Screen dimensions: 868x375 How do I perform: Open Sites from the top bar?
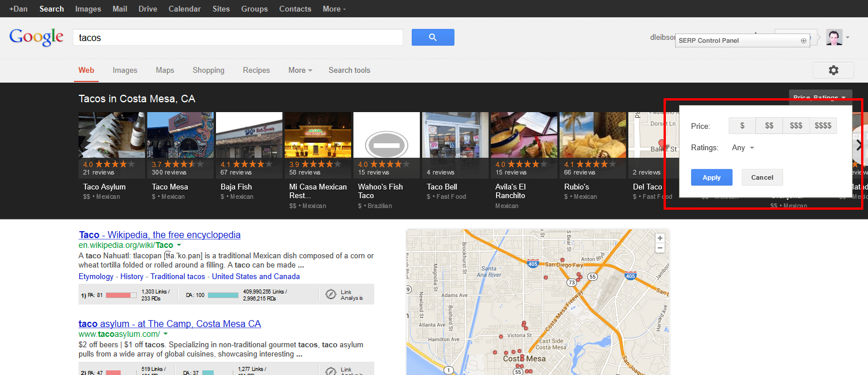(x=221, y=9)
